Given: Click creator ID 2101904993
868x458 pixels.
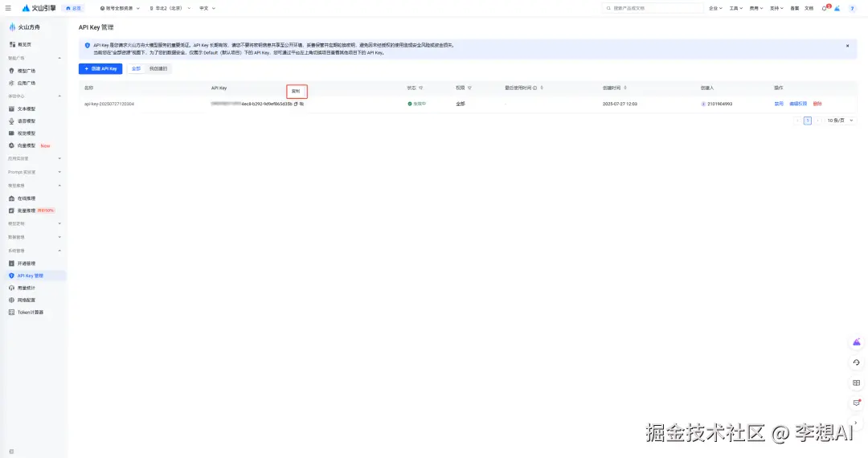Looking at the screenshot, I should 719,104.
